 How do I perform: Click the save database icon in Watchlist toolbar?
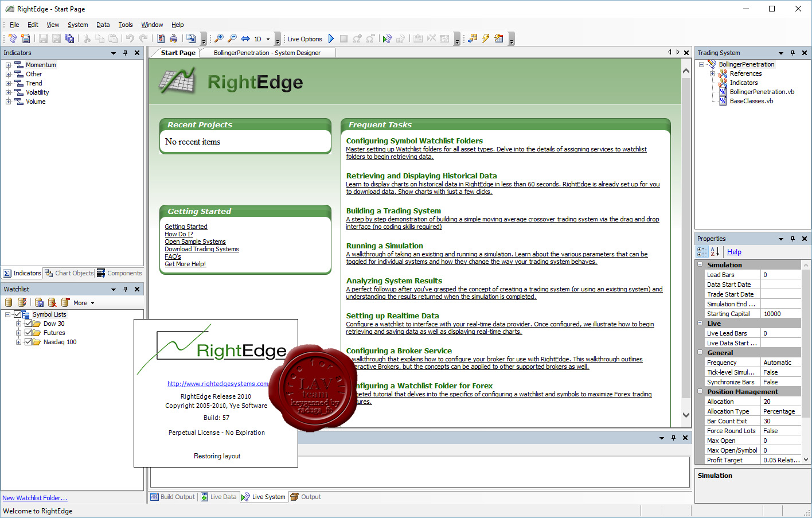coord(39,302)
